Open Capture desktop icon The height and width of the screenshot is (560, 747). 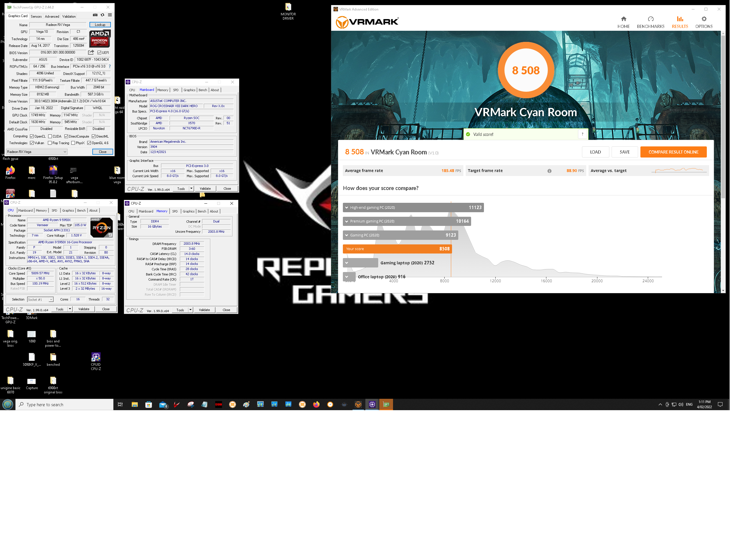click(x=32, y=383)
